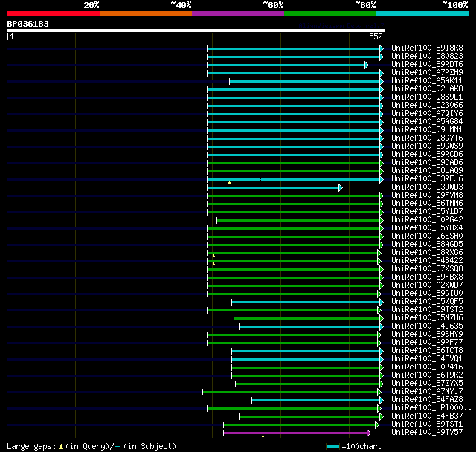
Task: Click the =100char. scale legend
Action: pyautogui.click(x=354, y=446)
